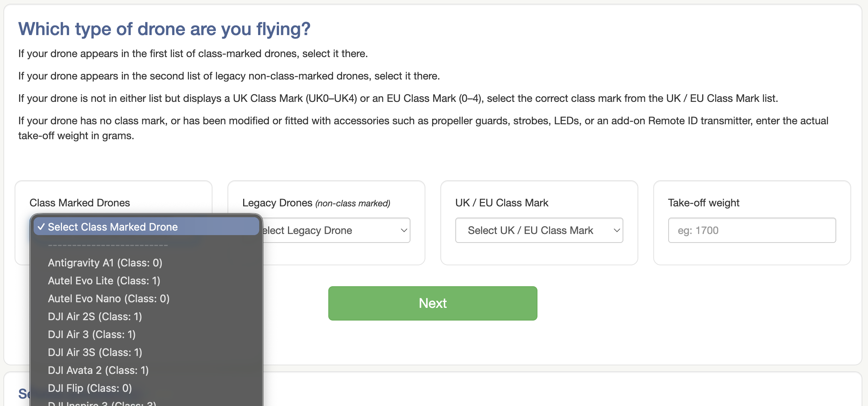Pick DJI Avata 2 (Class: 1)
Screen dimensions: 868x406
98,370
